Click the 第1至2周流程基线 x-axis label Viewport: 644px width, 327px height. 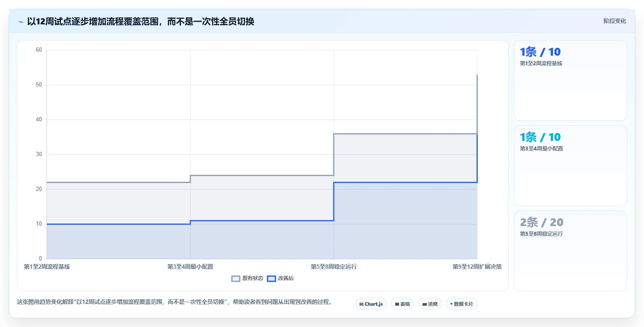(x=47, y=267)
